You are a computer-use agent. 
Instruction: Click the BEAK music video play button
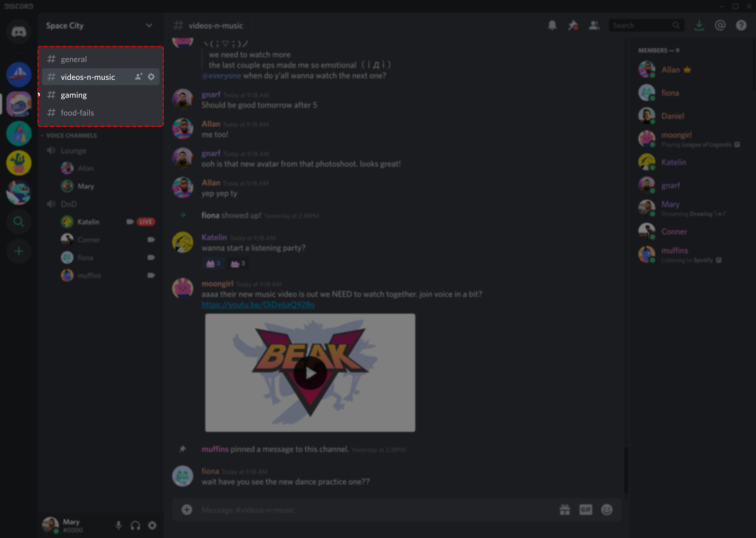pyautogui.click(x=310, y=373)
